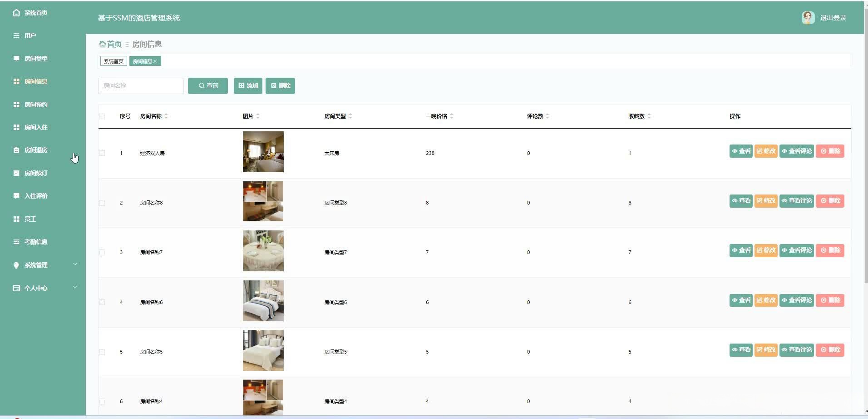
Task: Tick the checkbox for 房间名称4
Action: point(102,401)
